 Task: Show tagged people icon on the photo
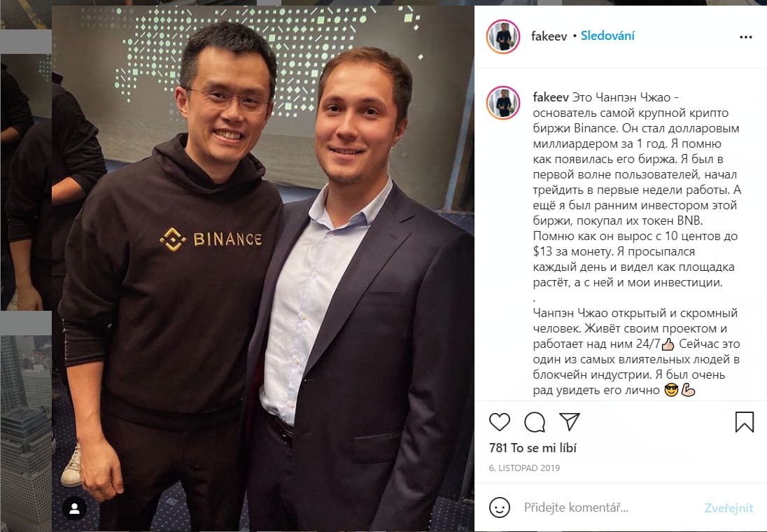click(75, 509)
